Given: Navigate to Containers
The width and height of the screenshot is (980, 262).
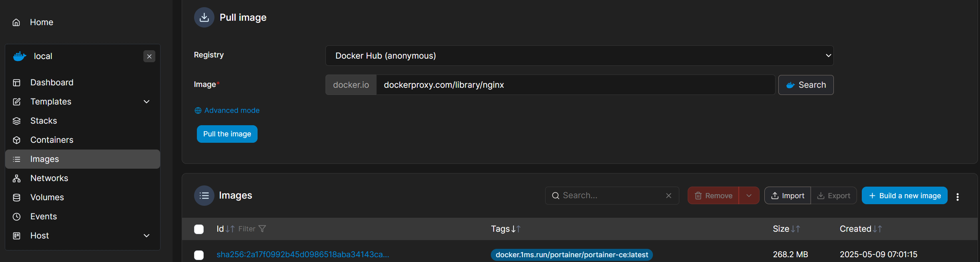Looking at the screenshot, I should coord(52,140).
